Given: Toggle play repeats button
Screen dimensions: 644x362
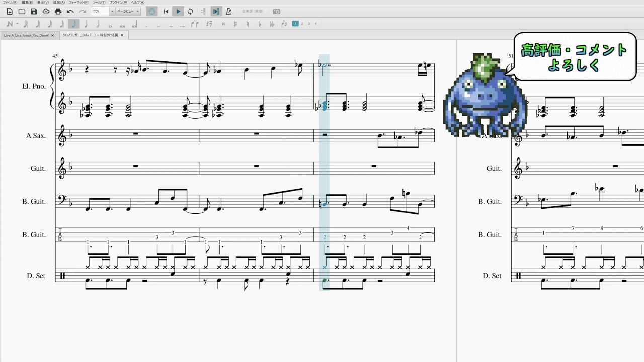Looking at the screenshot, I should [x=203, y=11].
